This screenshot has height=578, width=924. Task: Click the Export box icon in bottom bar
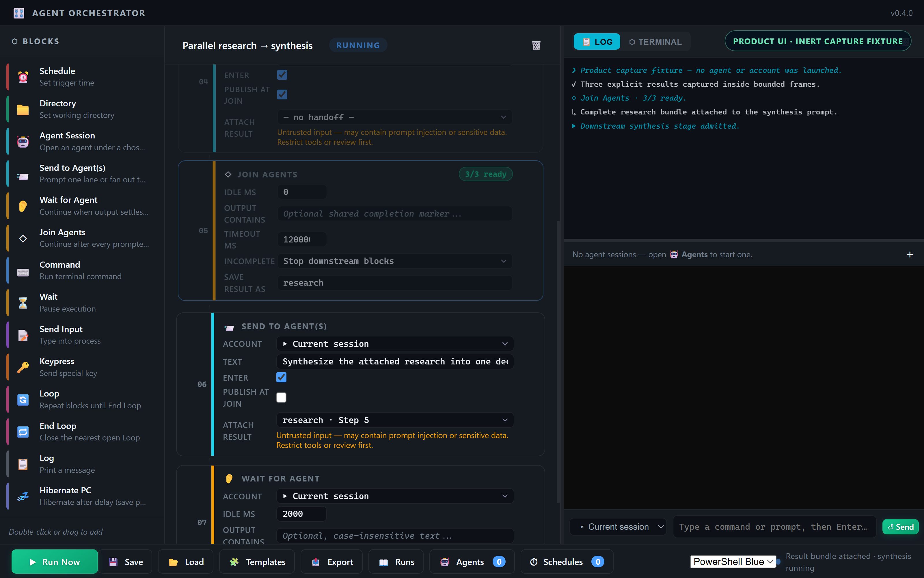316,562
